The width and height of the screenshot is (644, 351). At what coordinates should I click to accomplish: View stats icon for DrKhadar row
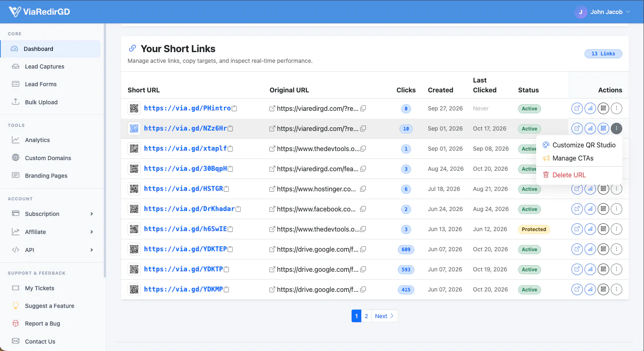[590, 209]
